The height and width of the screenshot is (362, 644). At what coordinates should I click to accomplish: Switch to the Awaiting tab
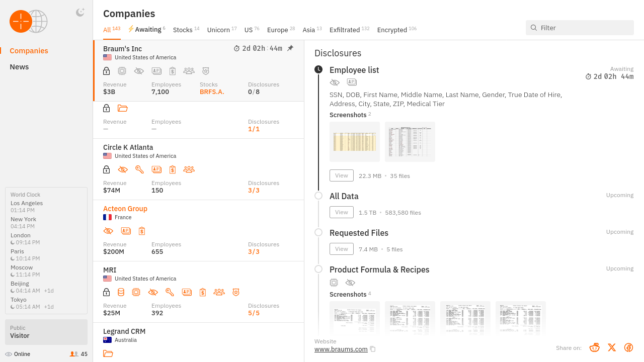146,30
